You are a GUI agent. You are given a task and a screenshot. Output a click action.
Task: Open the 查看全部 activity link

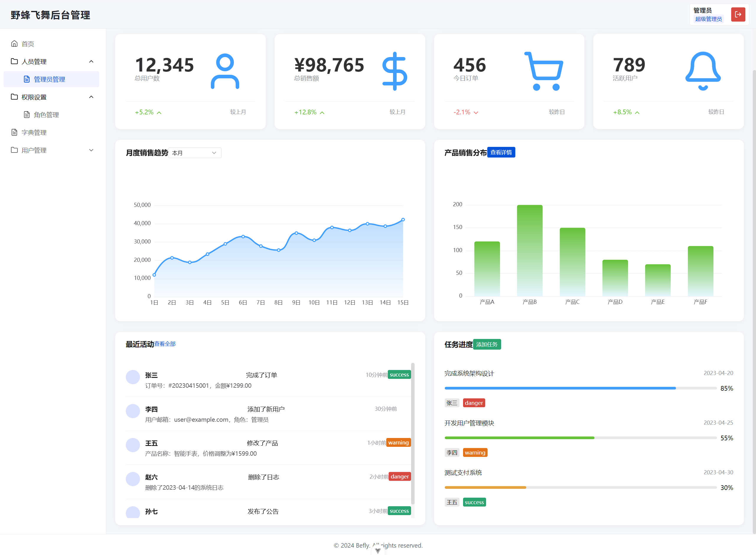pos(165,344)
